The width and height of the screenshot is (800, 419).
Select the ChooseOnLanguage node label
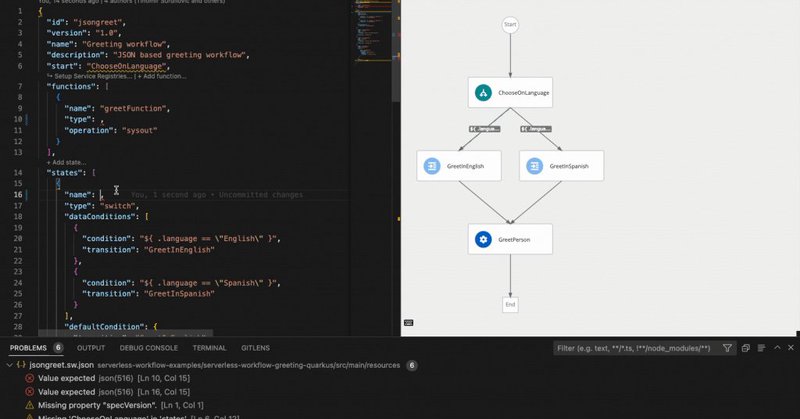click(523, 93)
